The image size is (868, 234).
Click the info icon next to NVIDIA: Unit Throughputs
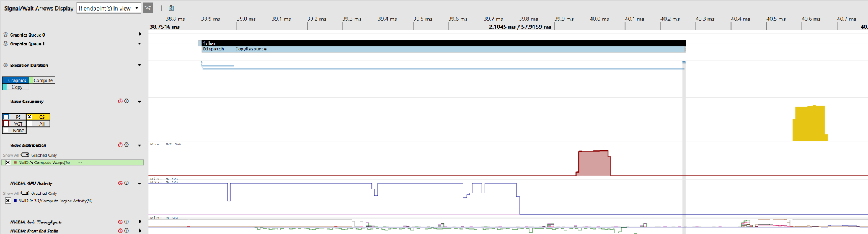coord(126,222)
